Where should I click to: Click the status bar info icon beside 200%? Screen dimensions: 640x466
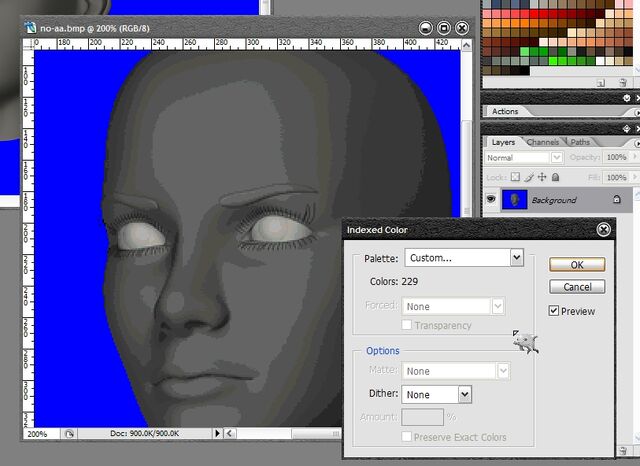point(69,434)
